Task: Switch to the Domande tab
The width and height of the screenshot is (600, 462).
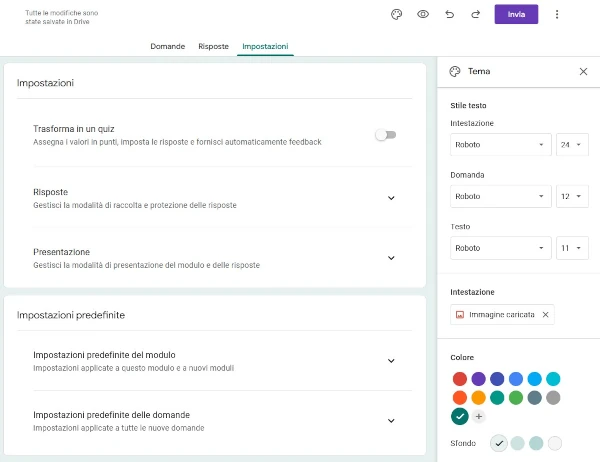Action: [x=168, y=46]
